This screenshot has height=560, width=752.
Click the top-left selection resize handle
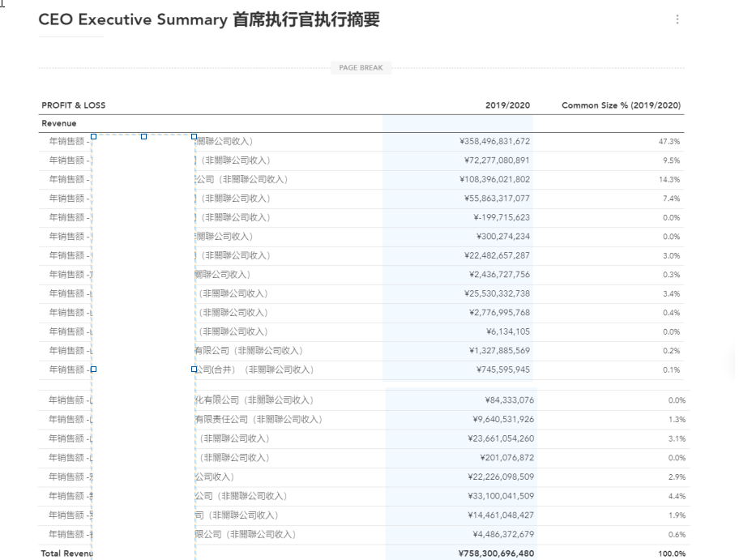coord(93,137)
